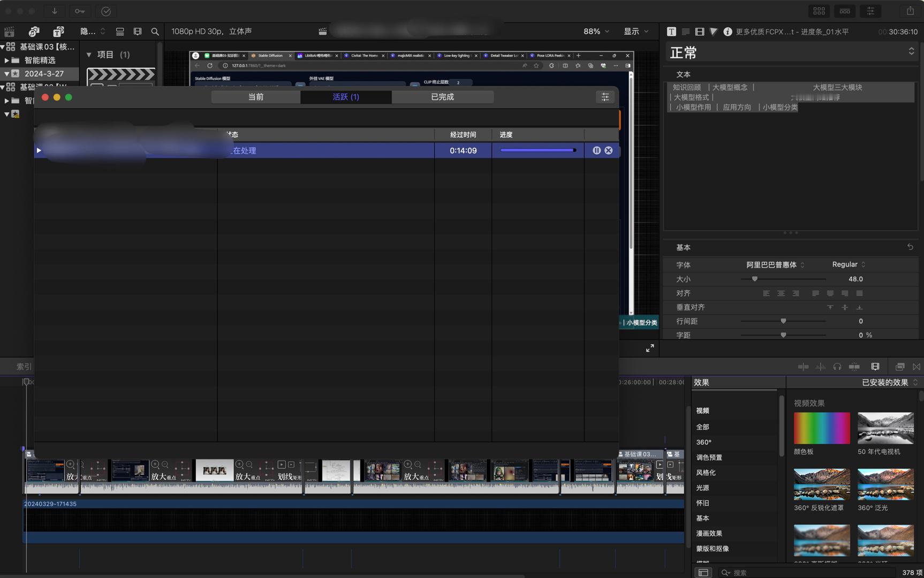
Task: Open the 88% viewer zoom dropdown
Action: tap(596, 32)
